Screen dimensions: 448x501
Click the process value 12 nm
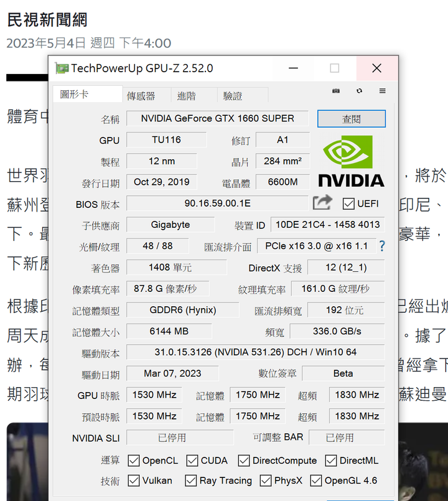pyautogui.click(x=162, y=161)
